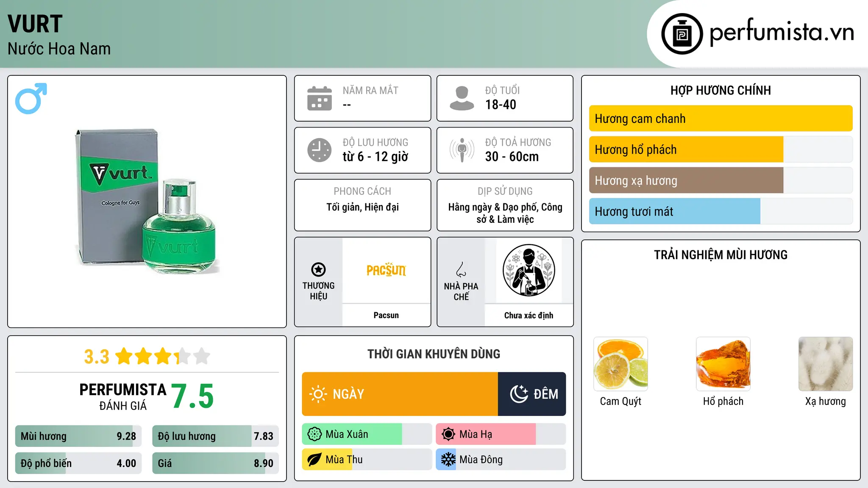
Task: Click the sun icon for Mùa Hạ
Action: pyautogui.click(x=448, y=434)
